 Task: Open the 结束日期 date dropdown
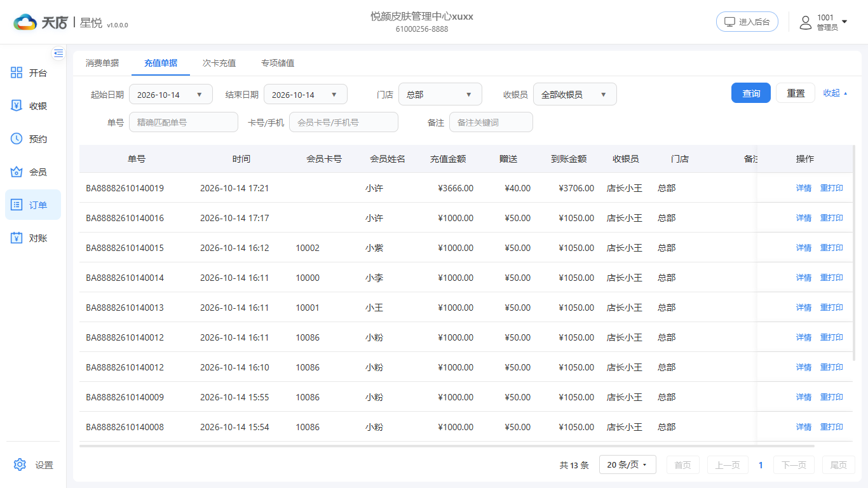point(306,95)
